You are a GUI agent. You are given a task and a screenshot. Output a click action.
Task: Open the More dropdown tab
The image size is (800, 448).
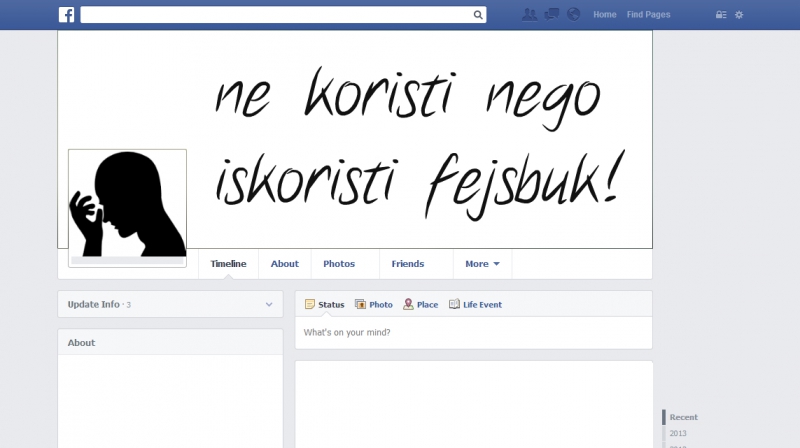pyautogui.click(x=482, y=264)
